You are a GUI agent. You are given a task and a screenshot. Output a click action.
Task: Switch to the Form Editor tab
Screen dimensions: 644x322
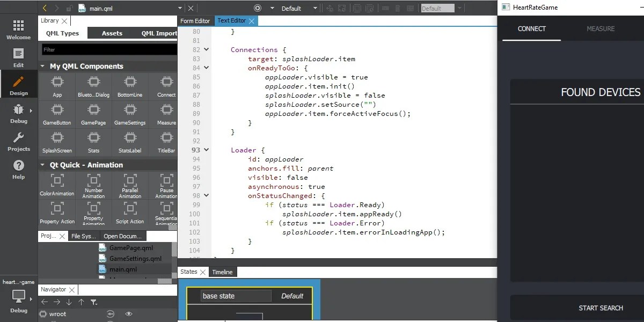click(x=195, y=20)
